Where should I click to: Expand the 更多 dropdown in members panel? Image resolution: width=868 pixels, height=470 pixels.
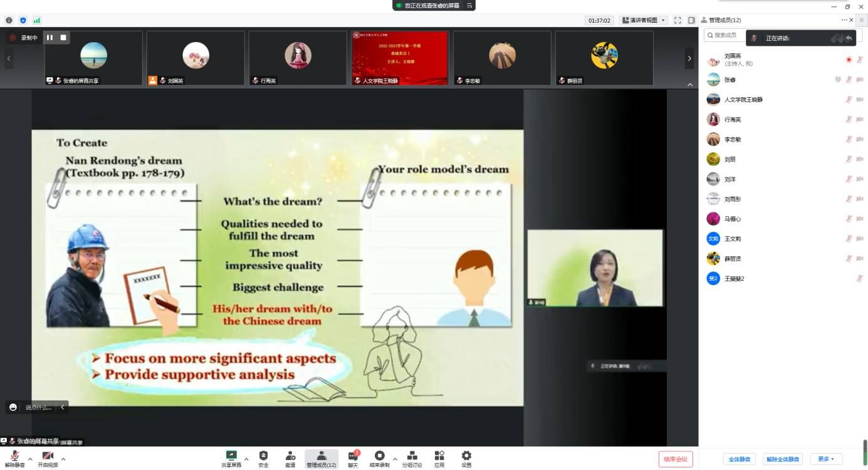[x=825, y=459]
